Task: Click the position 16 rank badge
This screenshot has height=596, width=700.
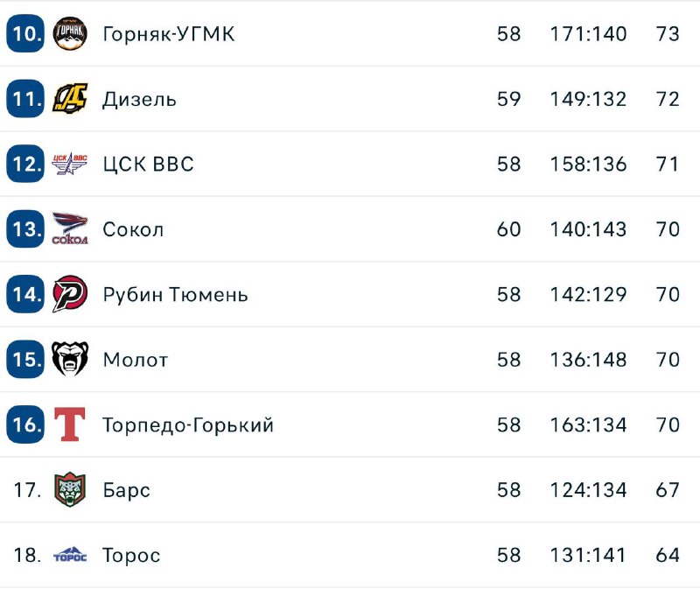Action: (25, 424)
